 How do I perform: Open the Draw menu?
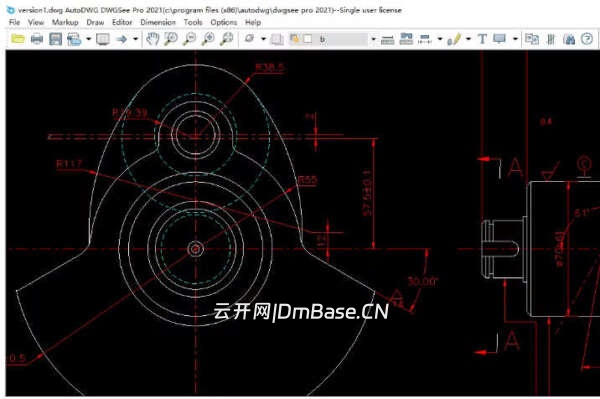(95, 22)
